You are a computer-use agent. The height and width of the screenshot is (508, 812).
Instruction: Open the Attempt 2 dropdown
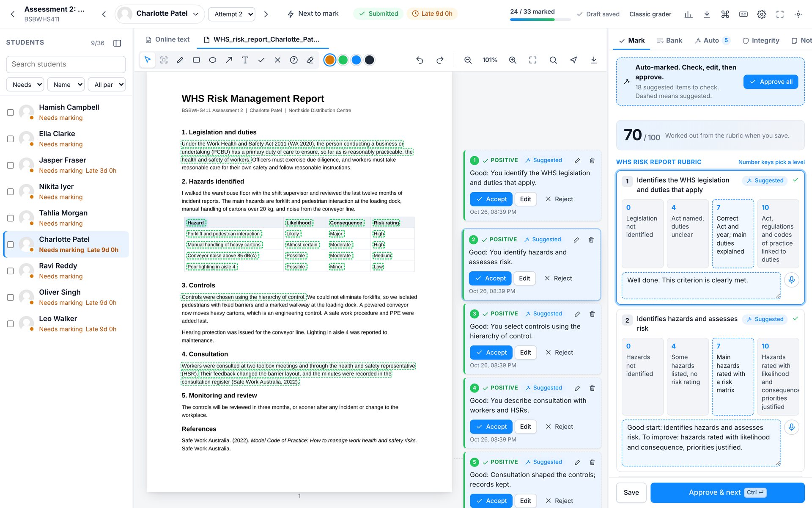pyautogui.click(x=232, y=14)
